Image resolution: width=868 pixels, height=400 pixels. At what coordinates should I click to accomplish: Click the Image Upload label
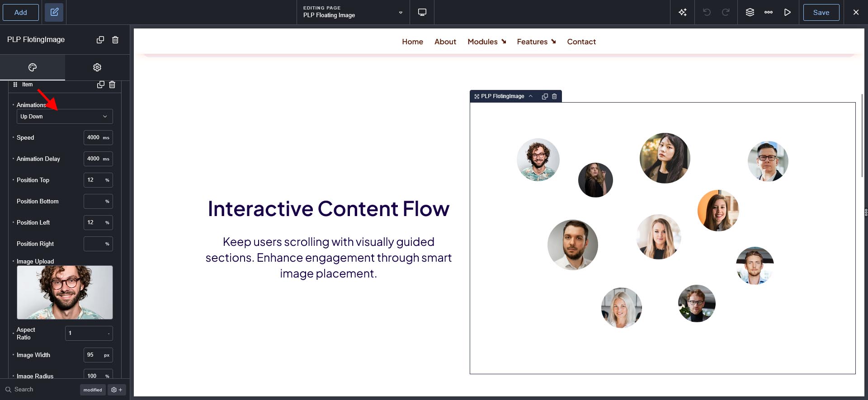click(35, 261)
